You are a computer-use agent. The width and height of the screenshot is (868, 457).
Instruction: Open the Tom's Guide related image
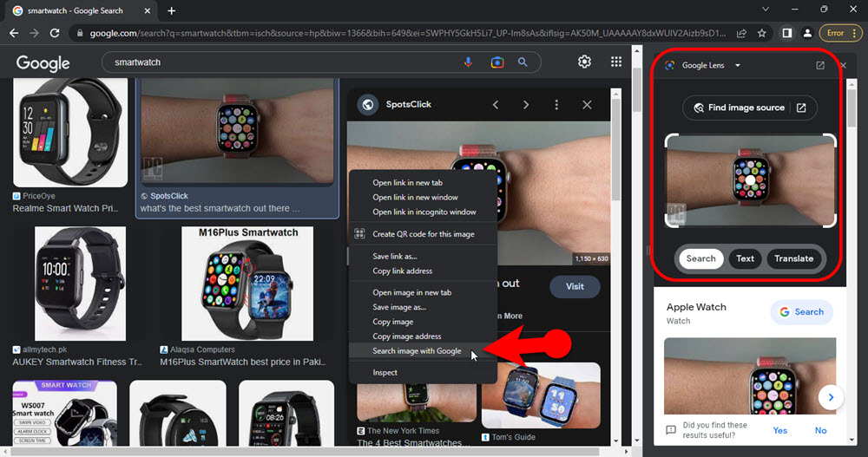(541, 395)
